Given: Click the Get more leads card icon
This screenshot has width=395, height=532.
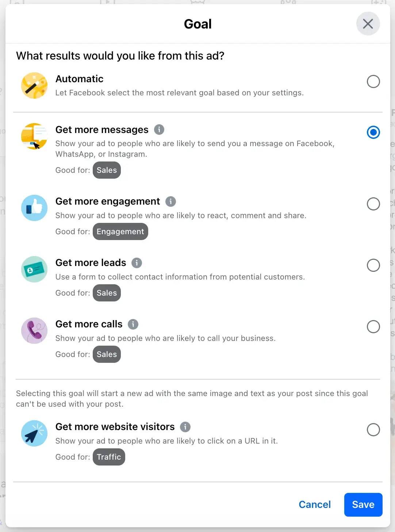Looking at the screenshot, I should point(34,269).
